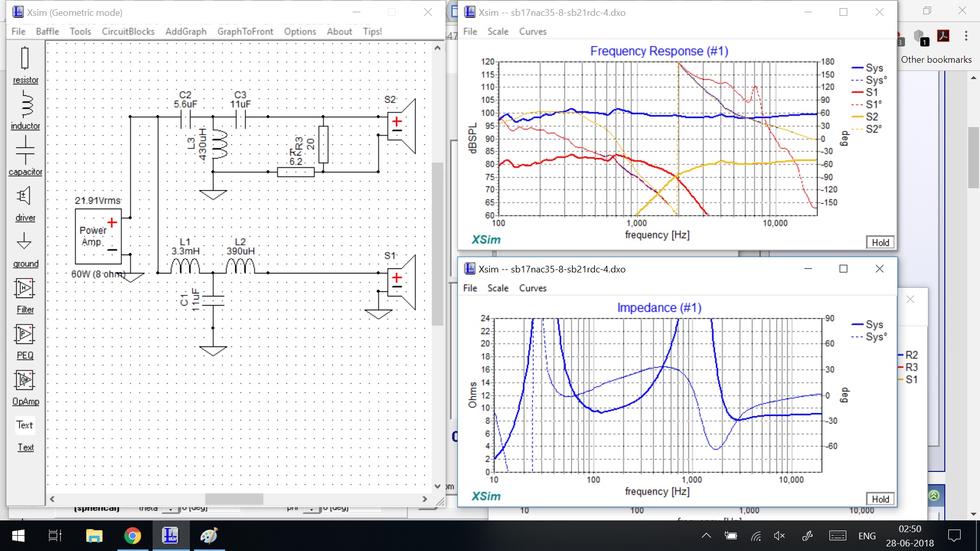Select the 6.2 ohm resistor in schematic
Screen dimensions: 980x551
[296, 172]
